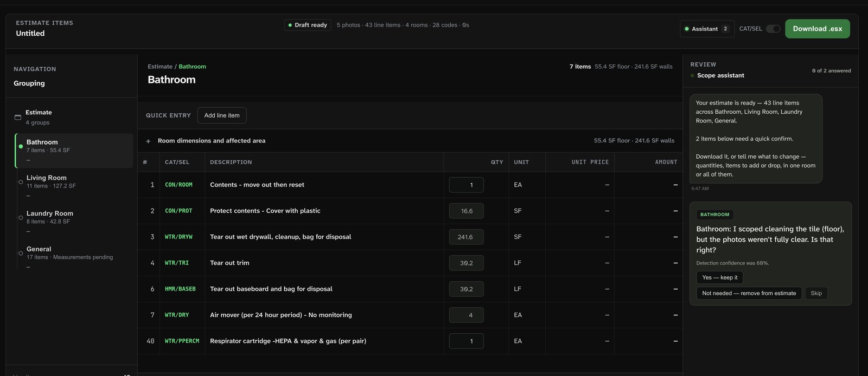Click the DESCRIPTION column header
868x376 pixels.
pos(231,162)
